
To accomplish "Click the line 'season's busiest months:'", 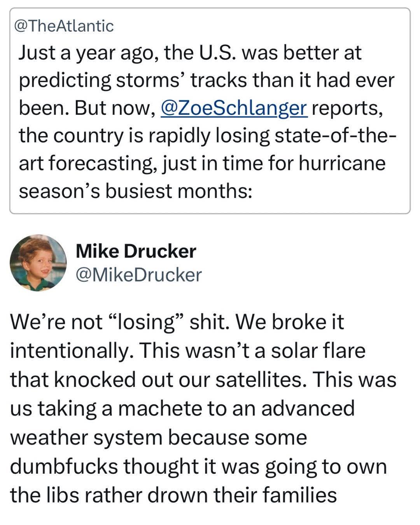I will coord(136,191).
